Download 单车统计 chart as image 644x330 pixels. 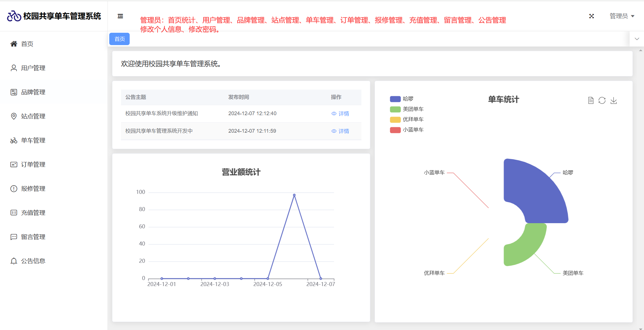(x=614, y=101)
